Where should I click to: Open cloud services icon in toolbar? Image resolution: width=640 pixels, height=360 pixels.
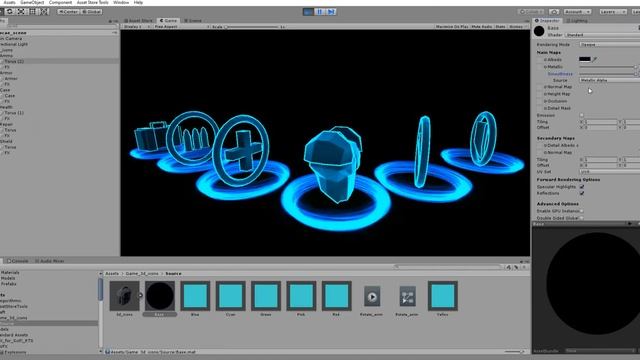(x=554, y=12)
